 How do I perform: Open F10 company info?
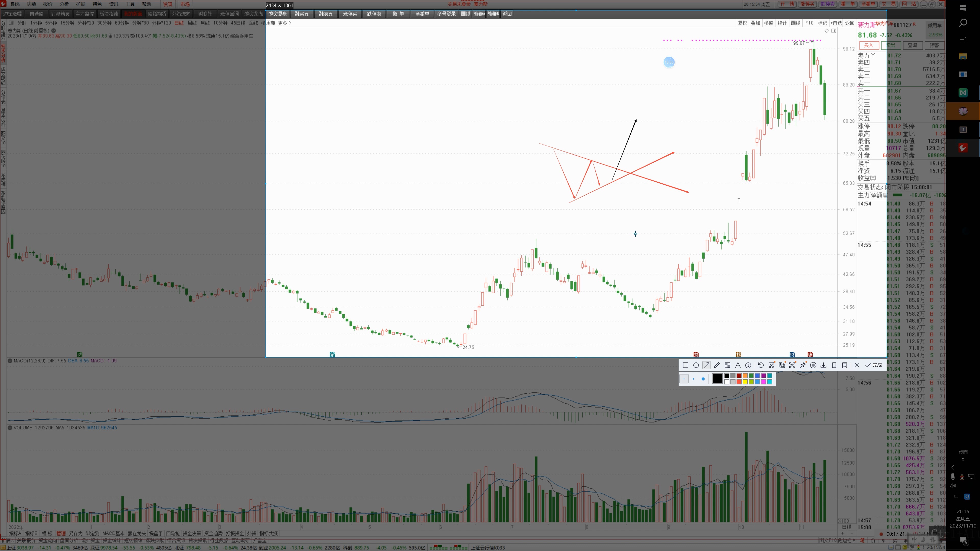(x=809, y=23)
